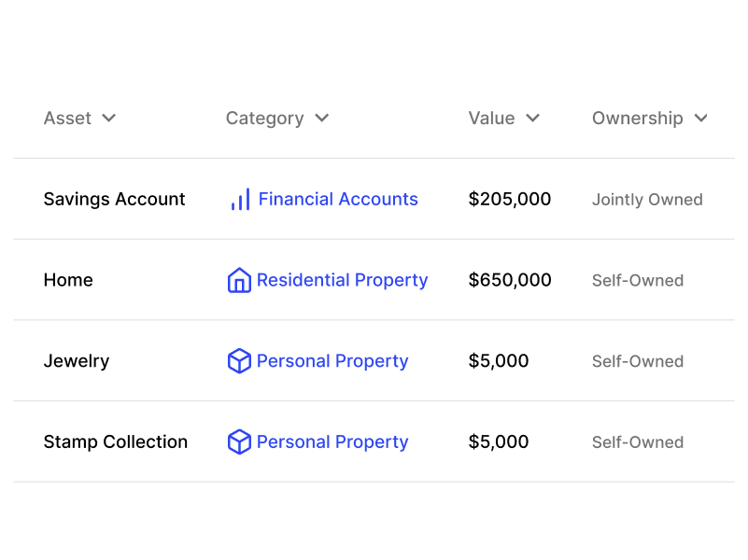Select the Jewelry asset name
This screenshot has height=560, width=748.
click(77, 361)
